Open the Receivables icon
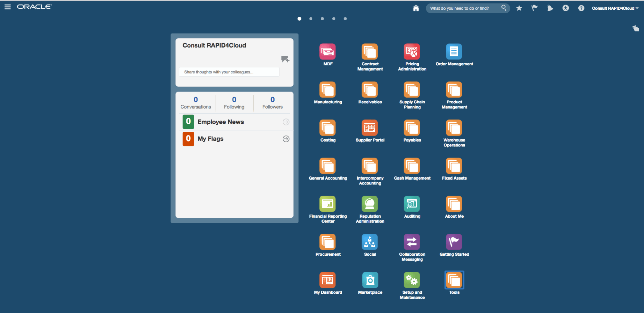 click(x=370, y=90)
